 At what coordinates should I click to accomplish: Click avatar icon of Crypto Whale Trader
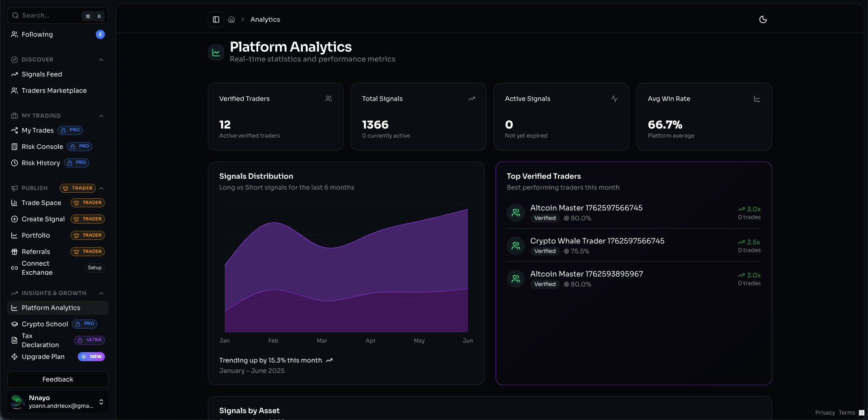coord(516,246)
